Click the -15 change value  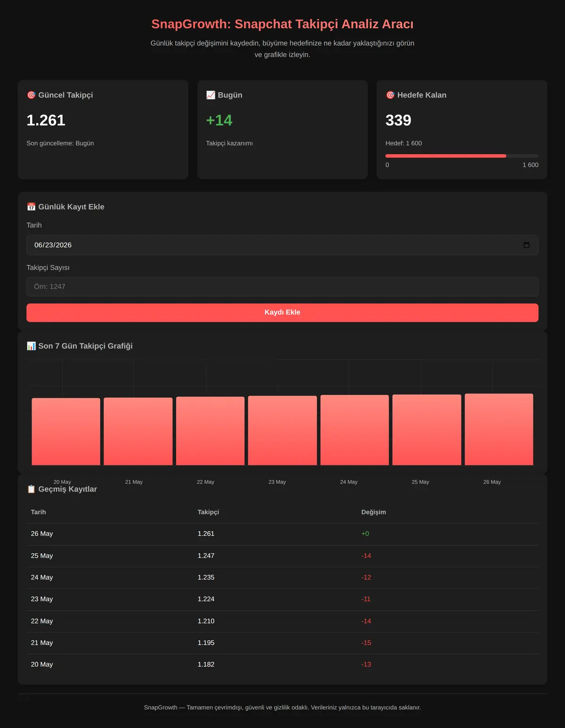coord(366,643)
